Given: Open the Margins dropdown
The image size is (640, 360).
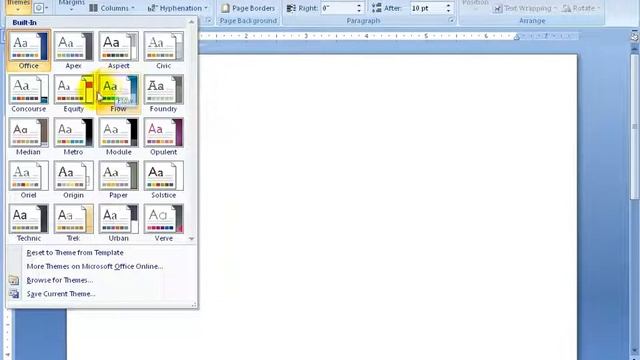Looking at the screenshot, I should (x=72, y=5).
